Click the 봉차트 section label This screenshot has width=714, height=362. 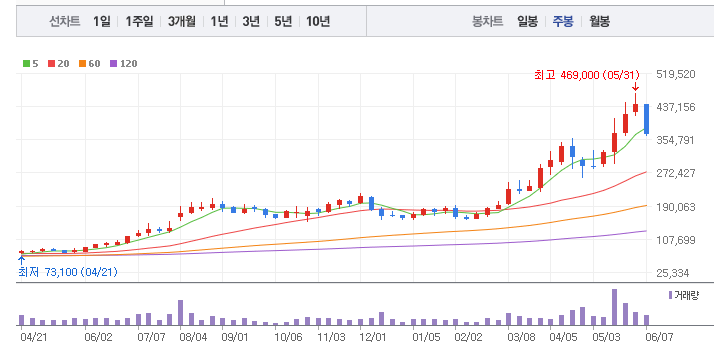click(488, 21)
